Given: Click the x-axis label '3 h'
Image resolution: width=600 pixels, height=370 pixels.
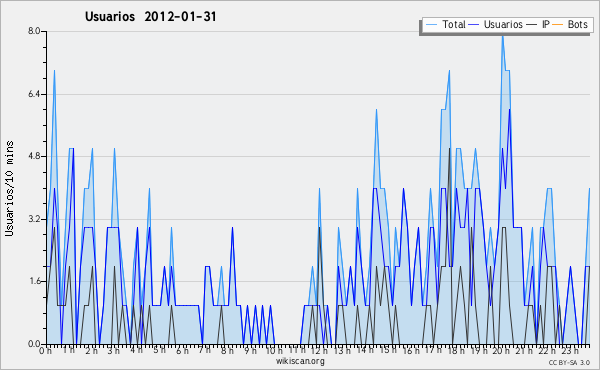Looking at the screenshot, I should (114, 350).
